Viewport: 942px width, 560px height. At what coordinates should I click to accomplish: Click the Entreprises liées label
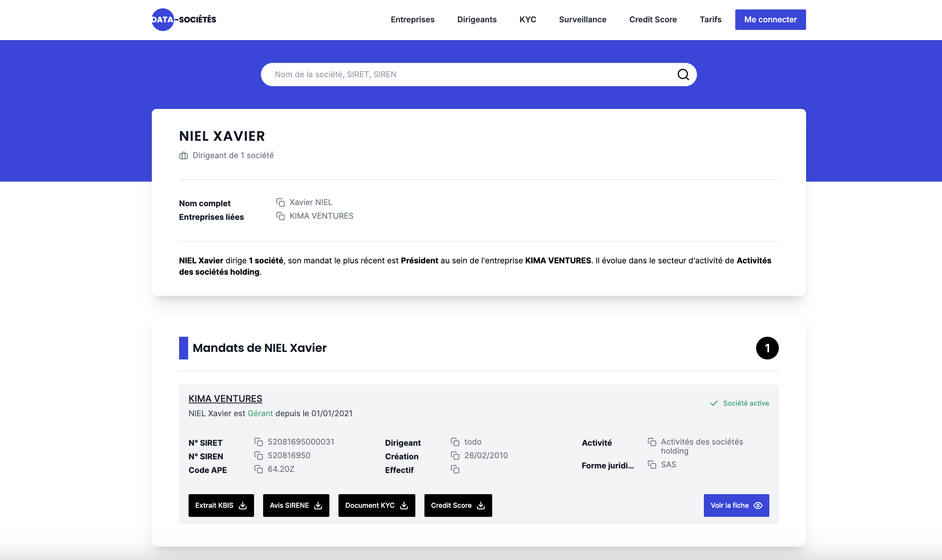pyautogui.click(x=211, y=217)
